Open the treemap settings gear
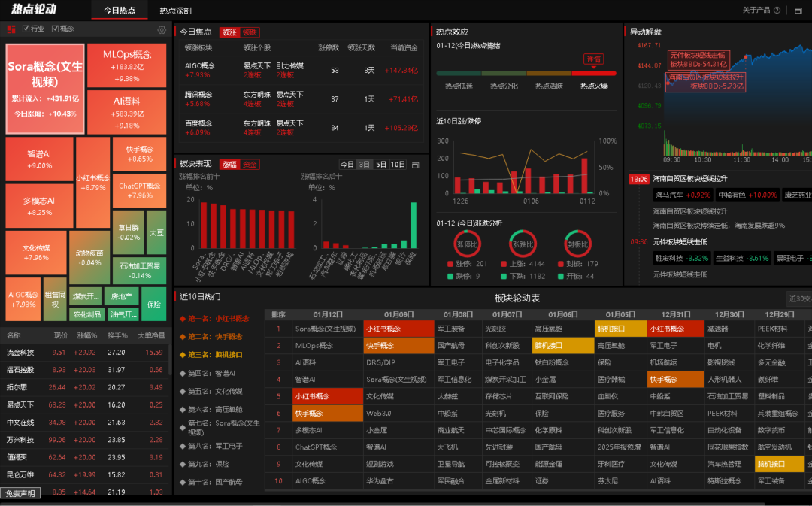The width and height of the screenshot is (812, 506). click(x=162, y=30)
